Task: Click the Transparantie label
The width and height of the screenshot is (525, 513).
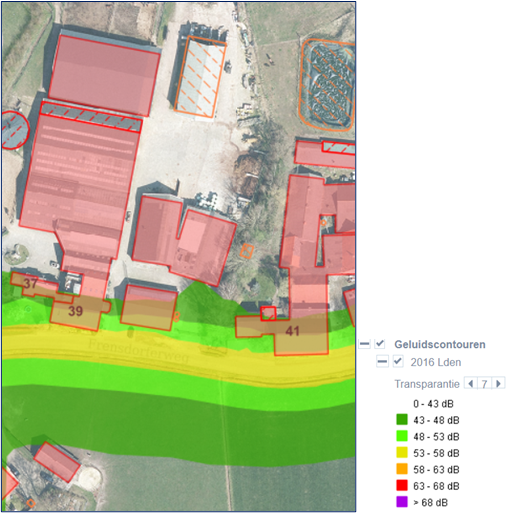Action: click(x=427, y=384)
